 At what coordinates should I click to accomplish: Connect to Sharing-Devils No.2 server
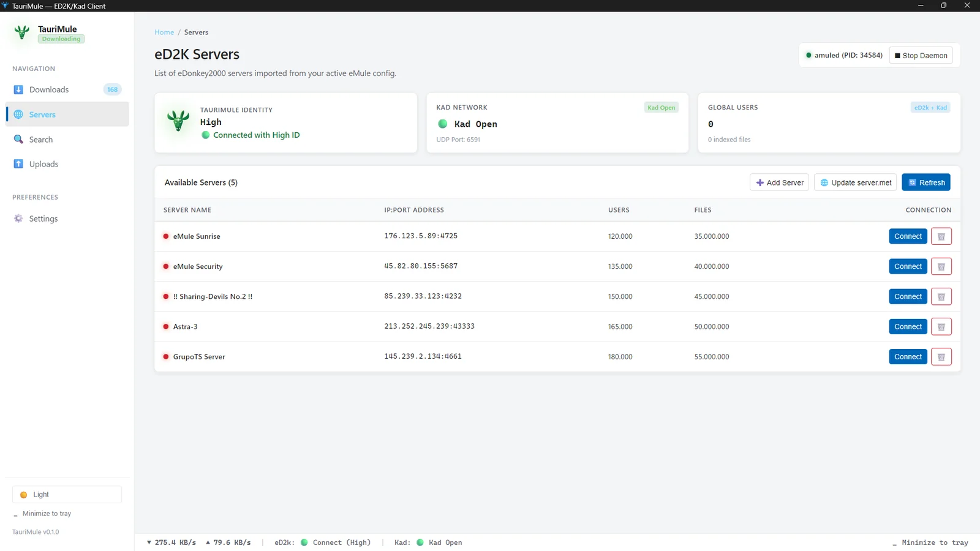(x=908, y=296)
